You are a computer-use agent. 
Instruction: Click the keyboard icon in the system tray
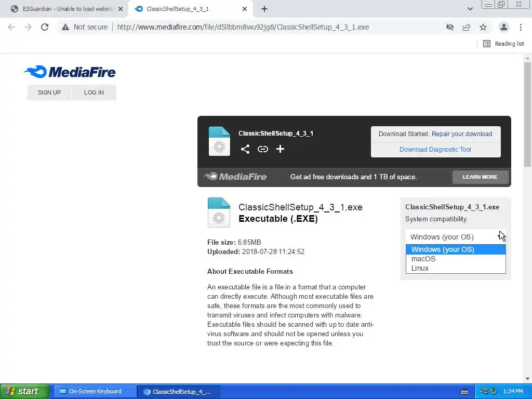[464, 392]
